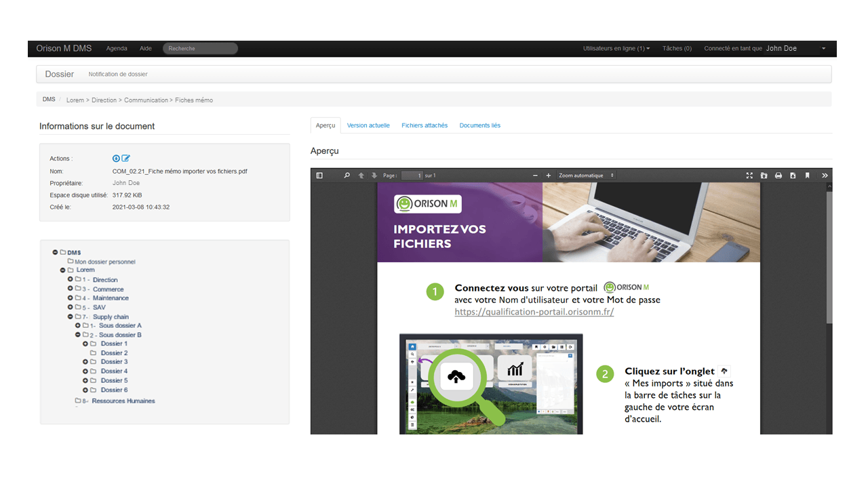Click the Dossier heading link

pos(60,74)
